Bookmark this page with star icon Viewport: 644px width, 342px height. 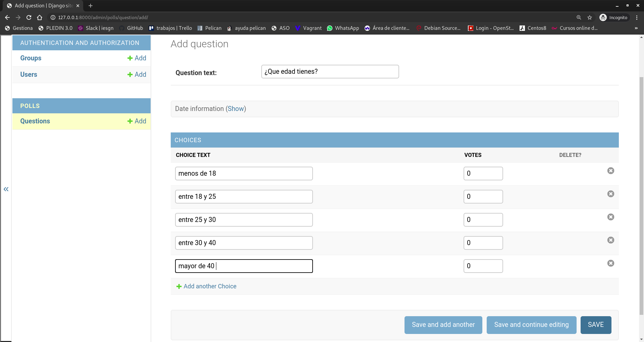pos(590,17)
